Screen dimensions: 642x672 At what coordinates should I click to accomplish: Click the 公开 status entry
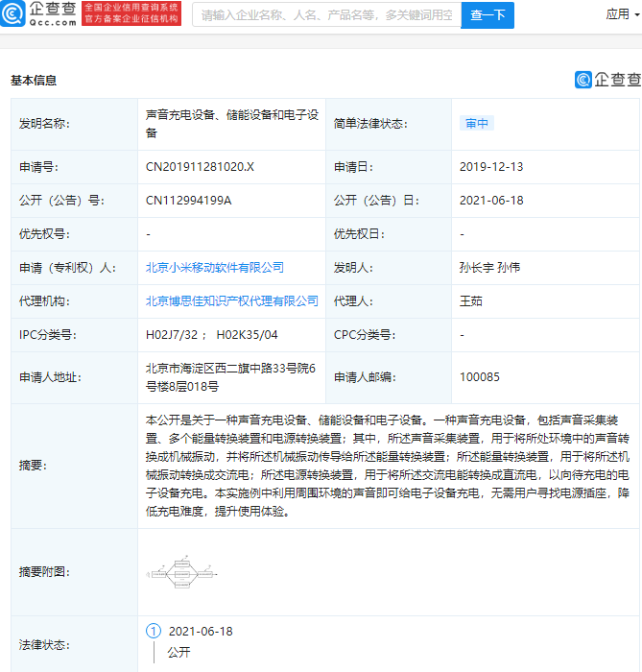point(178,652)
